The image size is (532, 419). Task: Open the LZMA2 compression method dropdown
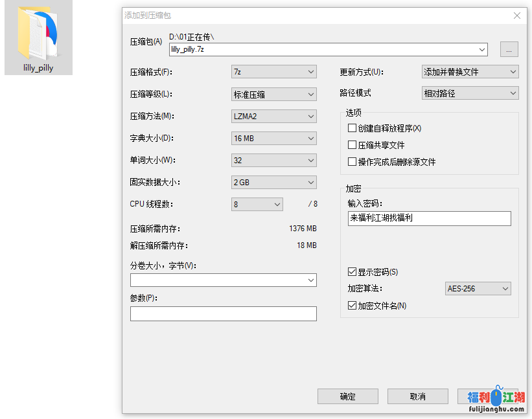coord(273,117)
